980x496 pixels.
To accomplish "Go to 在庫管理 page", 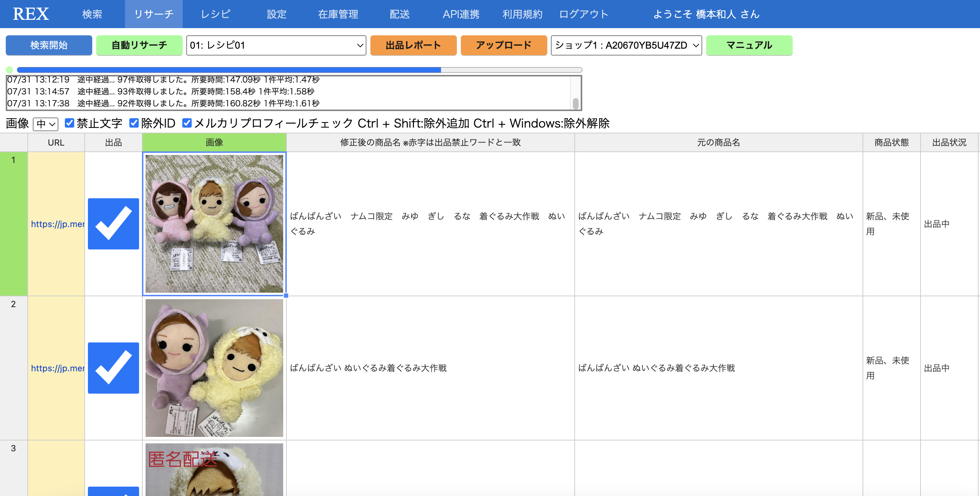I will pos(338,14).
